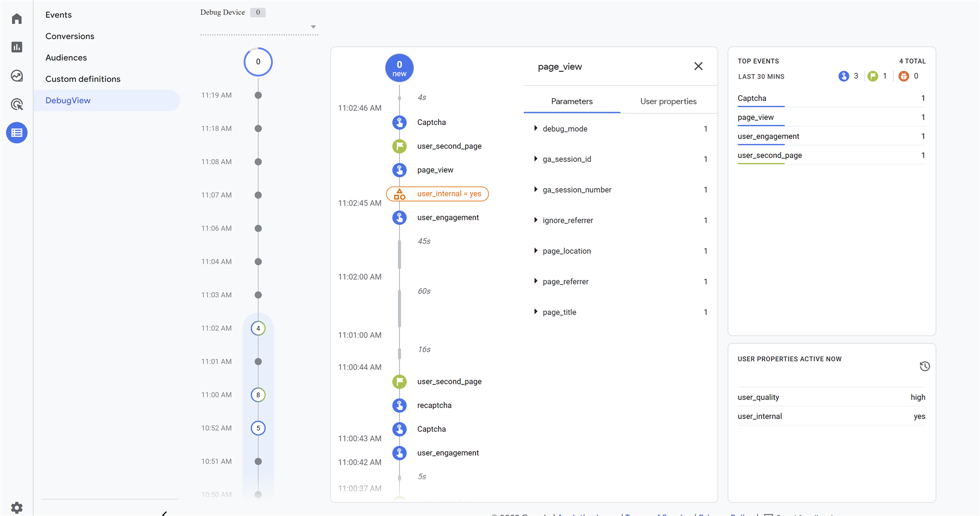Expand the ga_session_id parameter
Image resolution: width=980 pixels, height=516 pixels.
(x=536, y=159)
